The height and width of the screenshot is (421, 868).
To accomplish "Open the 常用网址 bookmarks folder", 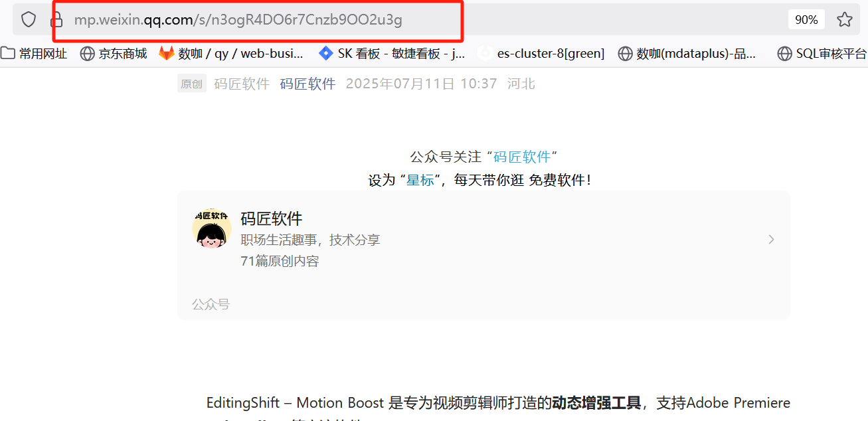I will 34,54.
